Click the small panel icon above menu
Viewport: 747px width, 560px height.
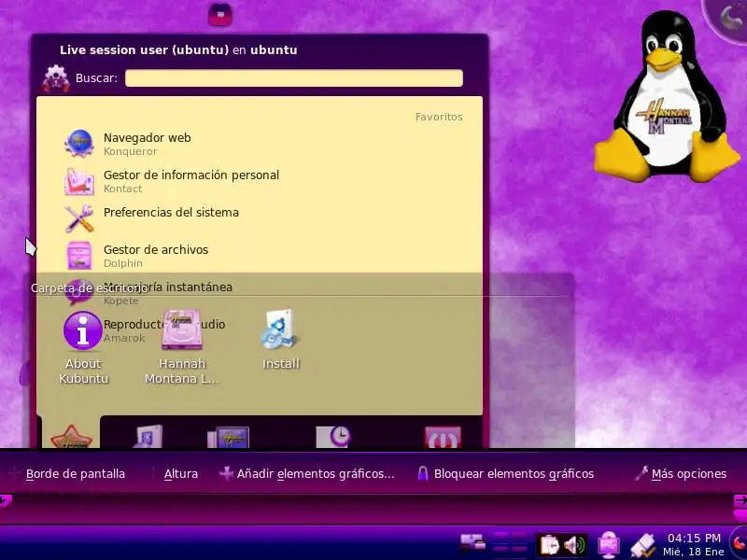(220, 14)
